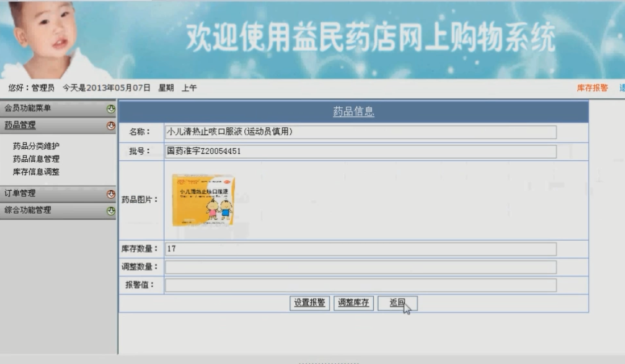This screenshot has width=625, height=364.
Task: Focus the 库存数量 field showing 17
Action: tap(361, 249)
